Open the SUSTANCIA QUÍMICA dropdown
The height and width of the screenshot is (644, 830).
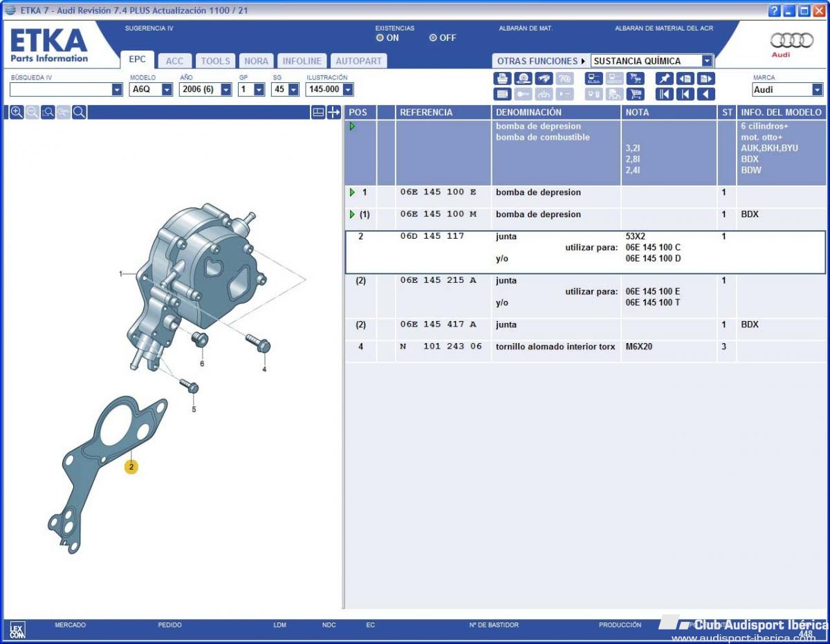[706, 61]
